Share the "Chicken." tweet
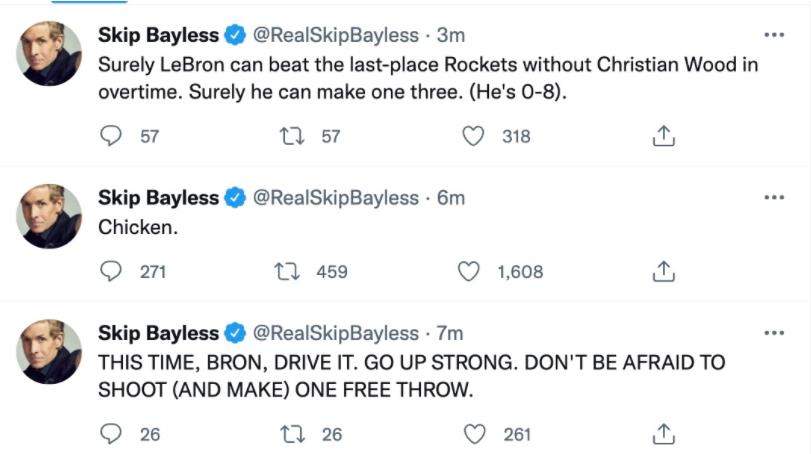This screenshot has width=811, height=454. coord(662,271)
